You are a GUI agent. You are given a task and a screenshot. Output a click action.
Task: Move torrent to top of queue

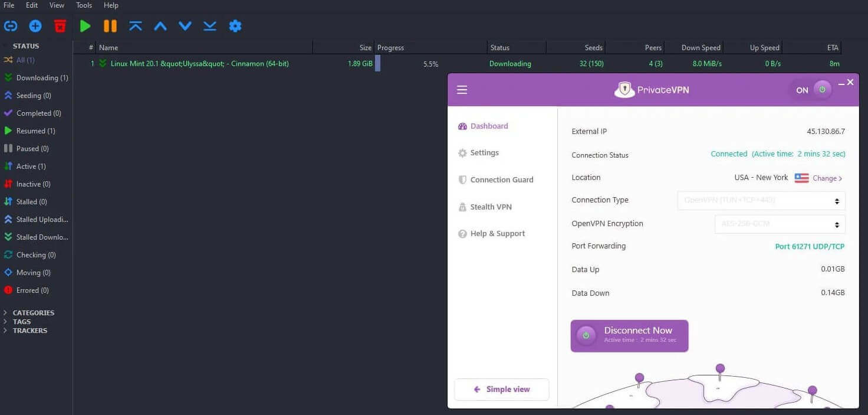pos(136,26)
